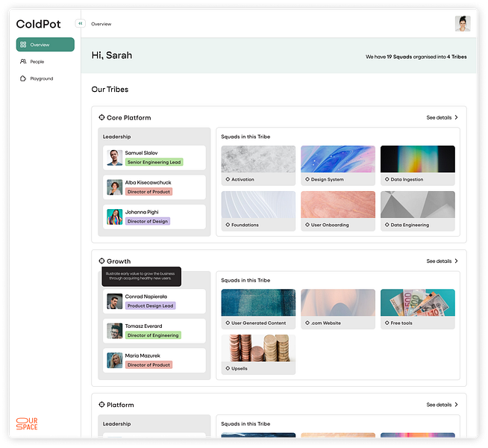This screenshot has width=488, height=448.
Task: Click the Product Design Lead tag
Action: (150, 305)
